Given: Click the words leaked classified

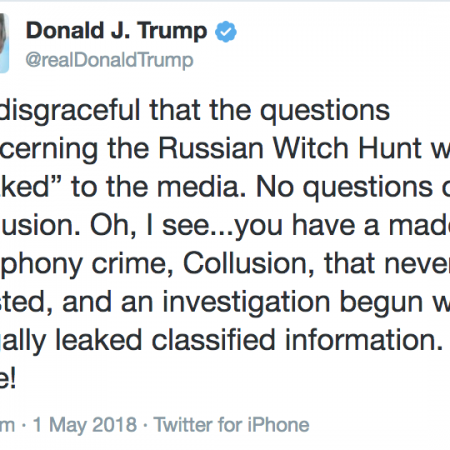Looking at the screenshot, I should 165,340.
